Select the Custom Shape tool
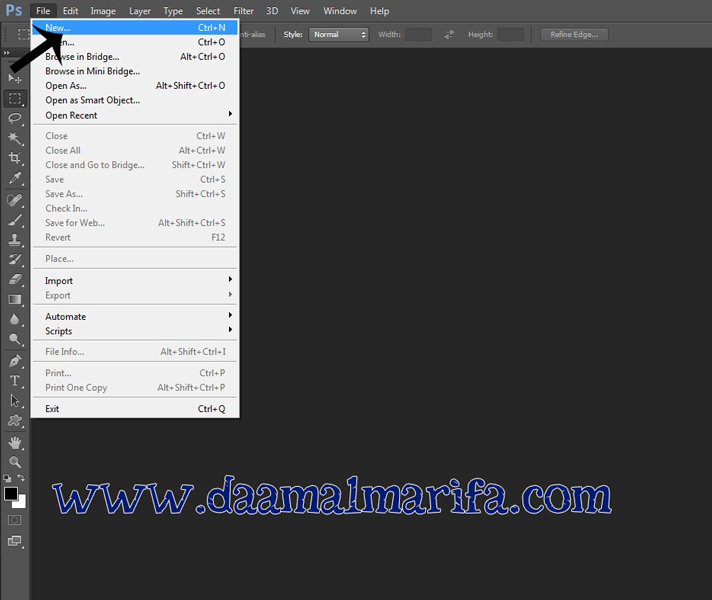 15,421
